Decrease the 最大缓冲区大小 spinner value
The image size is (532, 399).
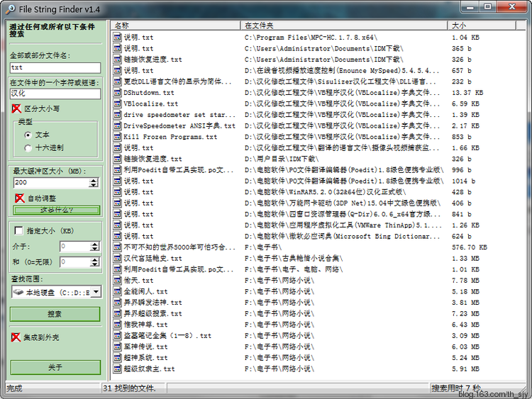coord(94,185)
